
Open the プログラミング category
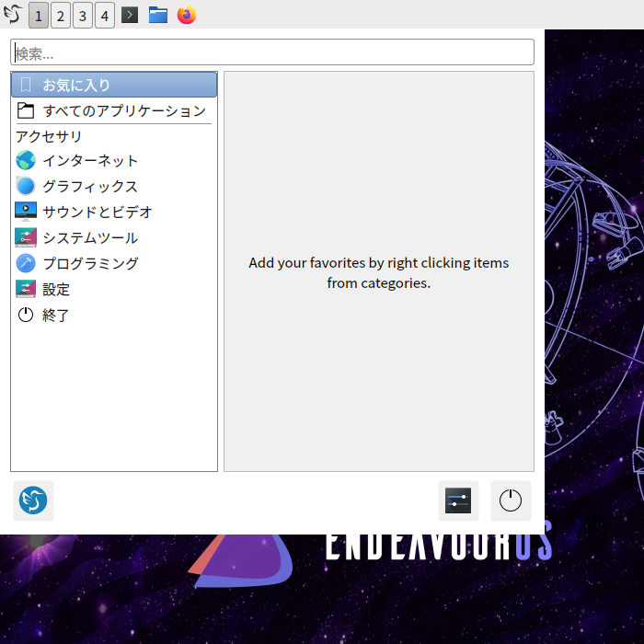114,263
